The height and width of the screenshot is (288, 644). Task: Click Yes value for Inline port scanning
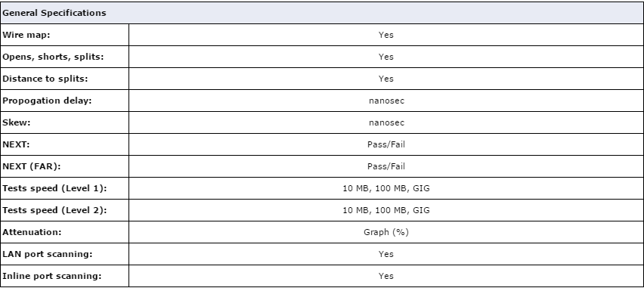click(x=386, y=276)
